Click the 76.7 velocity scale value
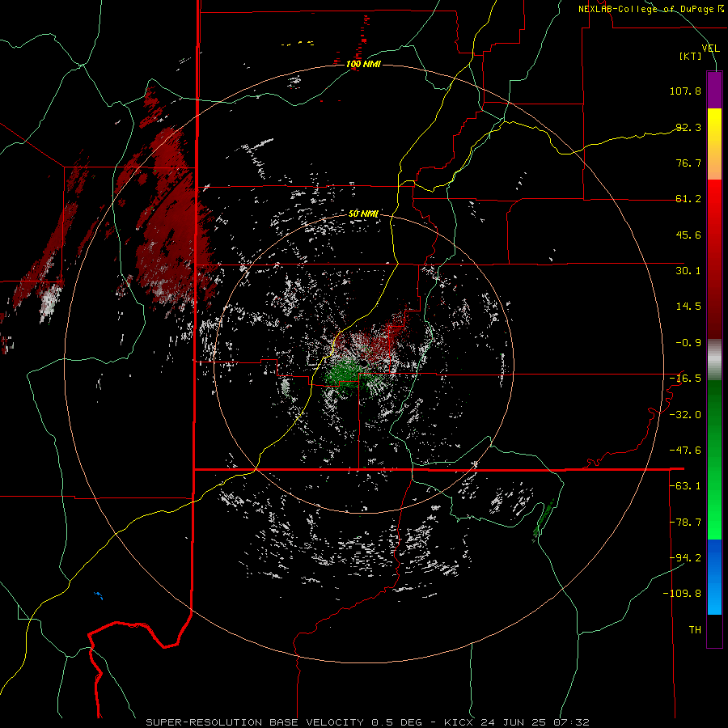Screen dimensions: 728x728 pos(688,163)
